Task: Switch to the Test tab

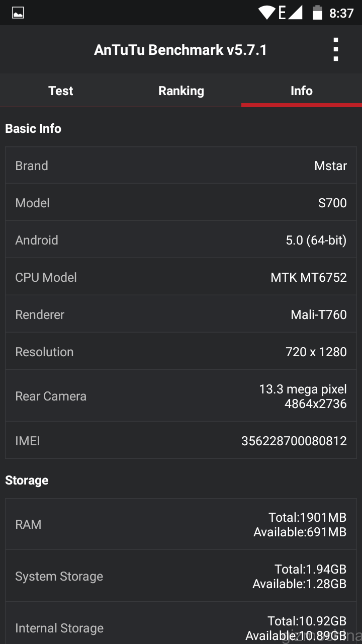Action: pyautogui.click(x=60, y=91)
